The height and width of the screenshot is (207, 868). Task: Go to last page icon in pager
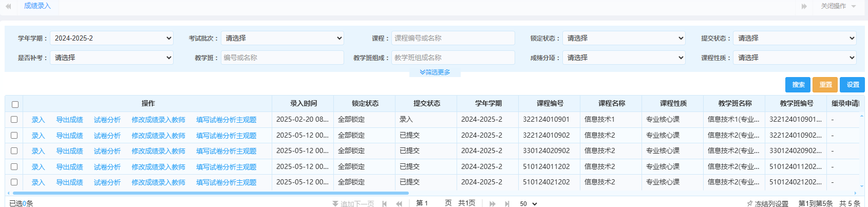[507, 204]
